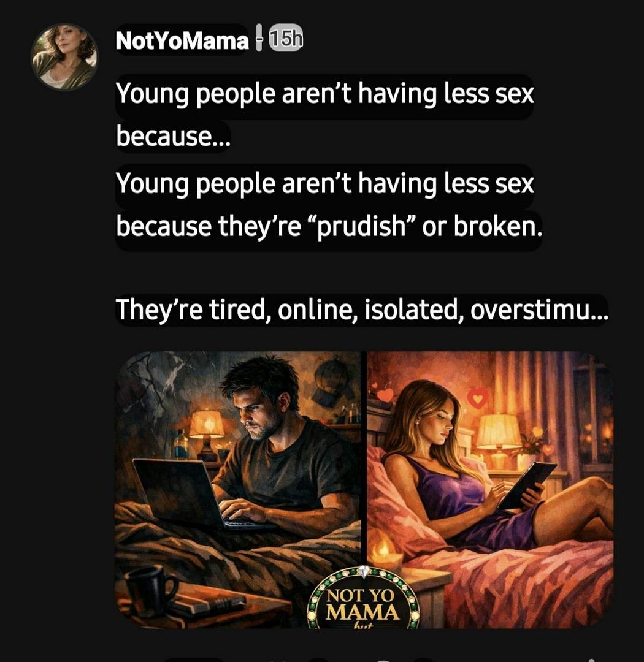Open NotYoMama's profile picture
Screen dimensions: 644x662
(64, 56)
